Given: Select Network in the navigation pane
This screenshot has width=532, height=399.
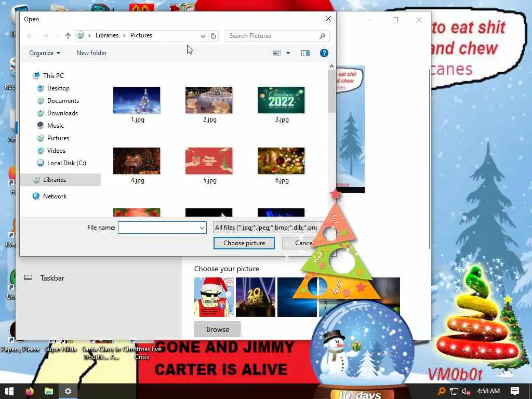Looking at the screenshot, I should tap(55, 196).
